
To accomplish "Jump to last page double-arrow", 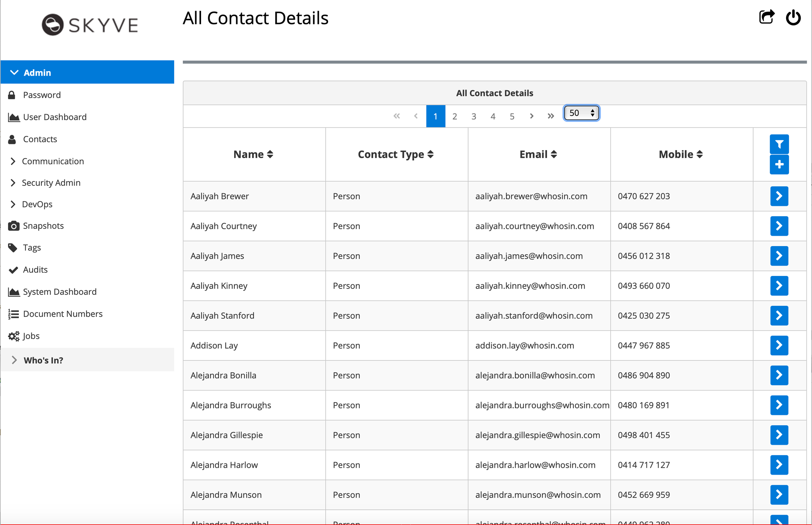I will coord(551,117).
